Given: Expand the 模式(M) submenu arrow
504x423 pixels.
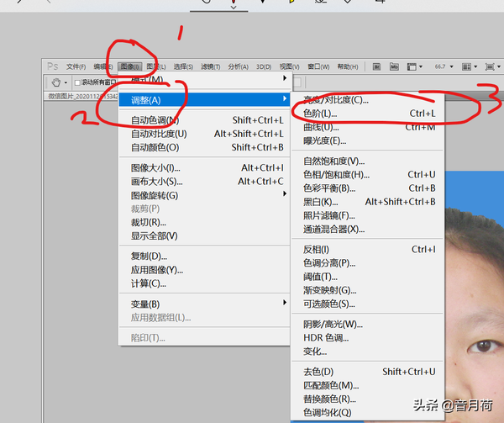Looking at the screenshot, I should coord(285,78).
